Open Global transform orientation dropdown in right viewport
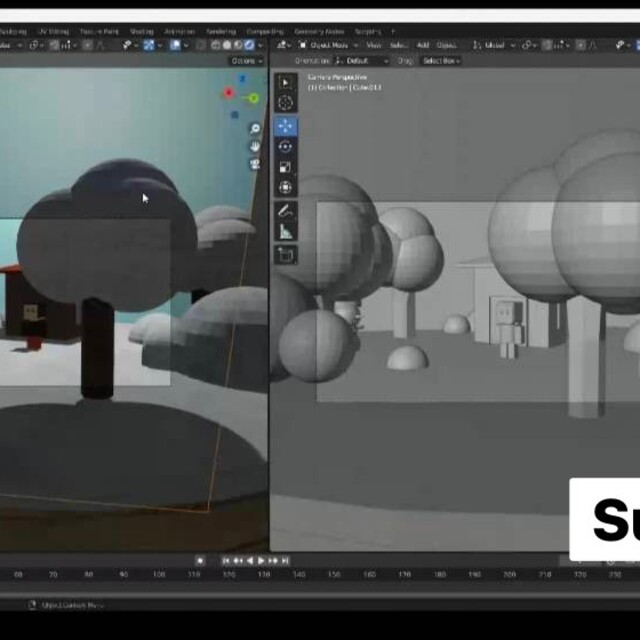 point(494,45)
